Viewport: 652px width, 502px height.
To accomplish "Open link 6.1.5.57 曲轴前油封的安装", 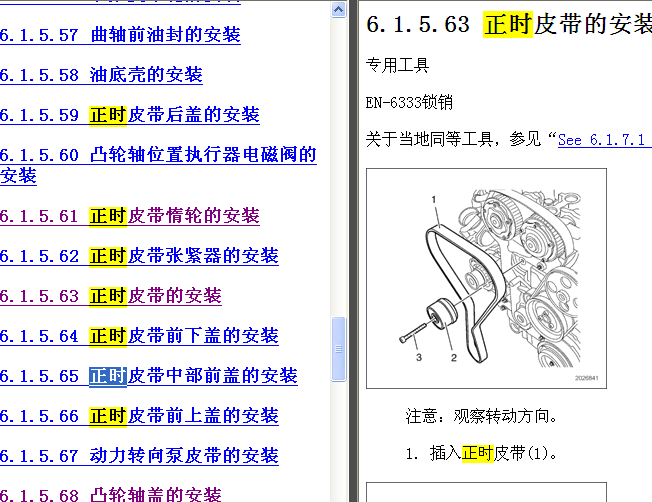I will coord(120,35).
